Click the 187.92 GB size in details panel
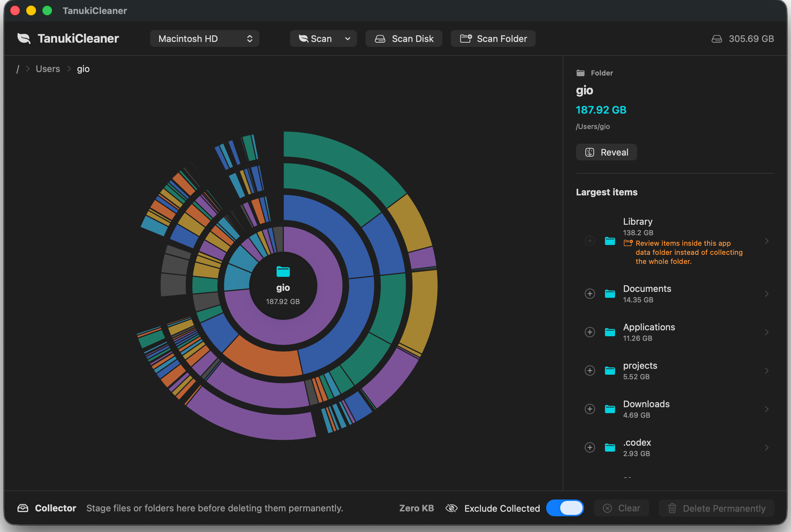791x532 pixels. [x=601, y=110]
